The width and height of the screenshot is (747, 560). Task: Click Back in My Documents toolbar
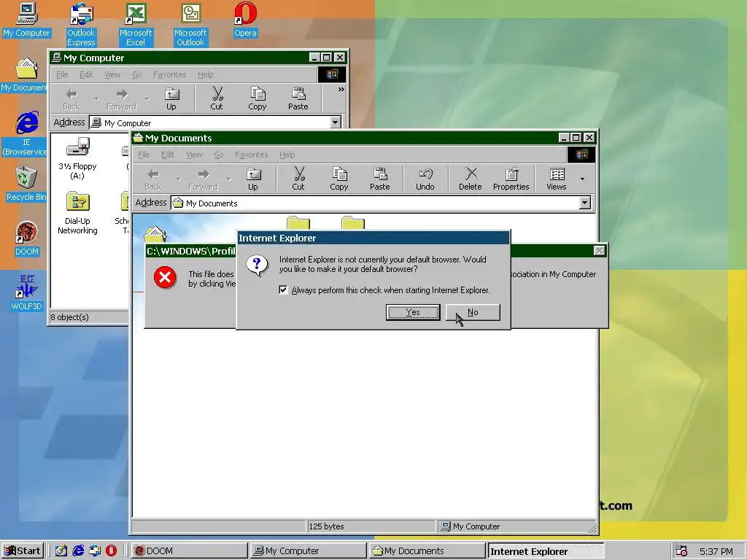pyautogui.click(x=153, y=179)
